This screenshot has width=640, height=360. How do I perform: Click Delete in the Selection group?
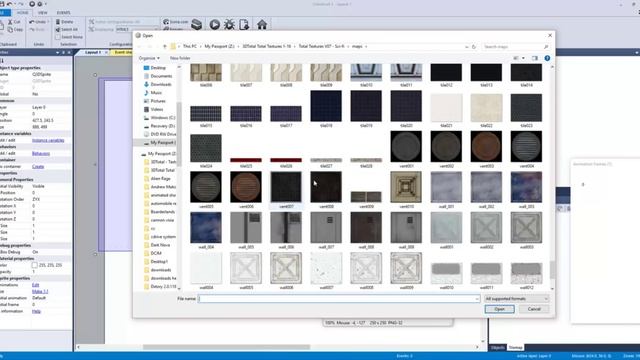tap(64, 22)
